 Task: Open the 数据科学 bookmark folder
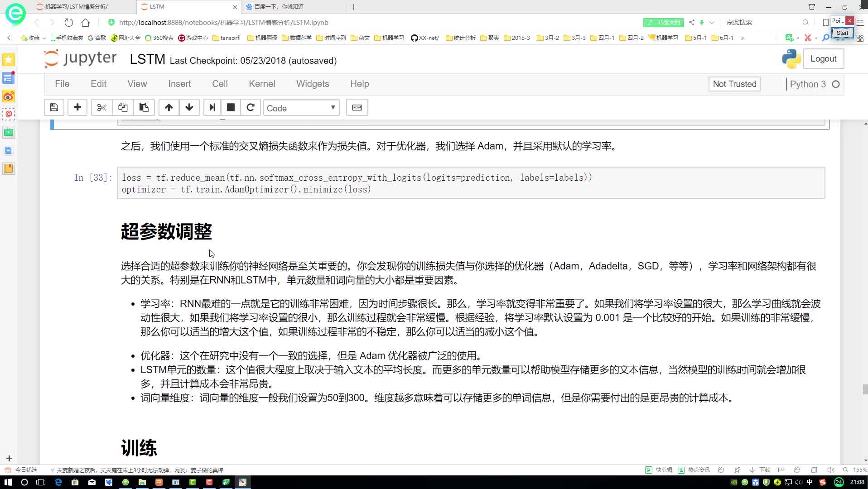(x=297, y=38)
